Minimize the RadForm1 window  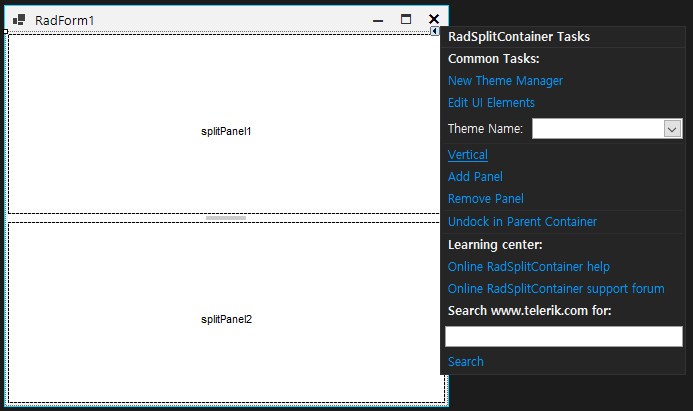pos(378,20)
